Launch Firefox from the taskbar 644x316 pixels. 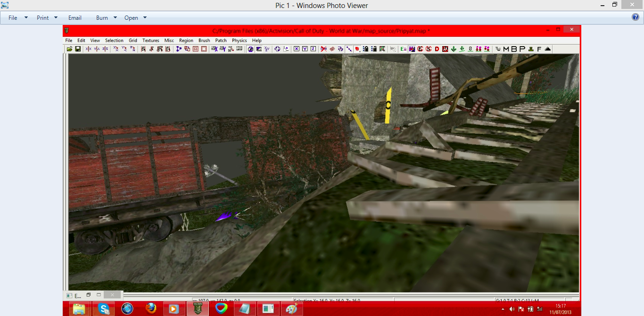tap(151, 308)
